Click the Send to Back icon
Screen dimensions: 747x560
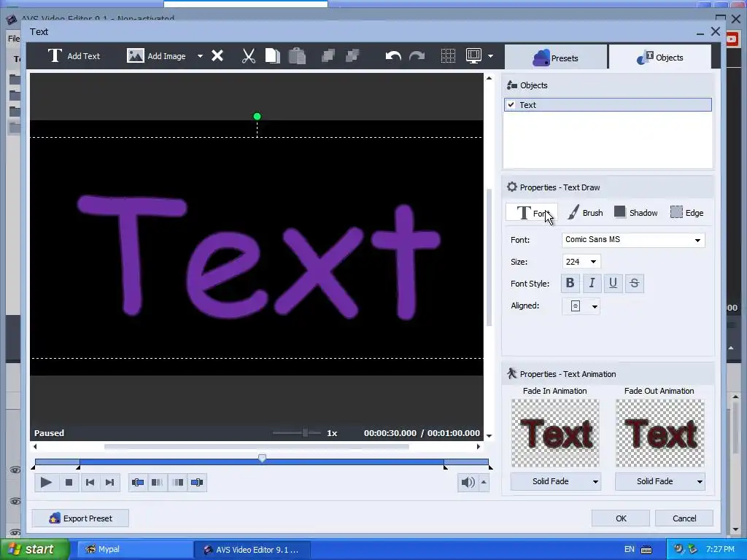(x=352, y=56)
